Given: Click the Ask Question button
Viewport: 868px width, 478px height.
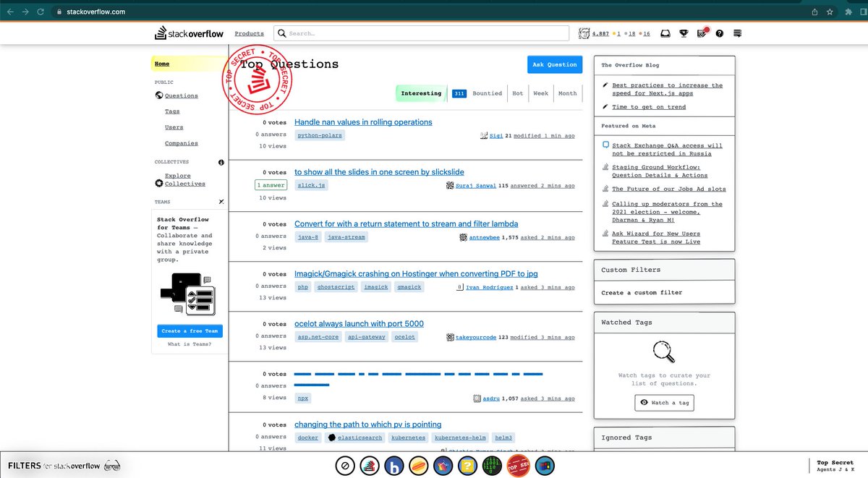Looking at the screenshot, I should click(555, 64).
